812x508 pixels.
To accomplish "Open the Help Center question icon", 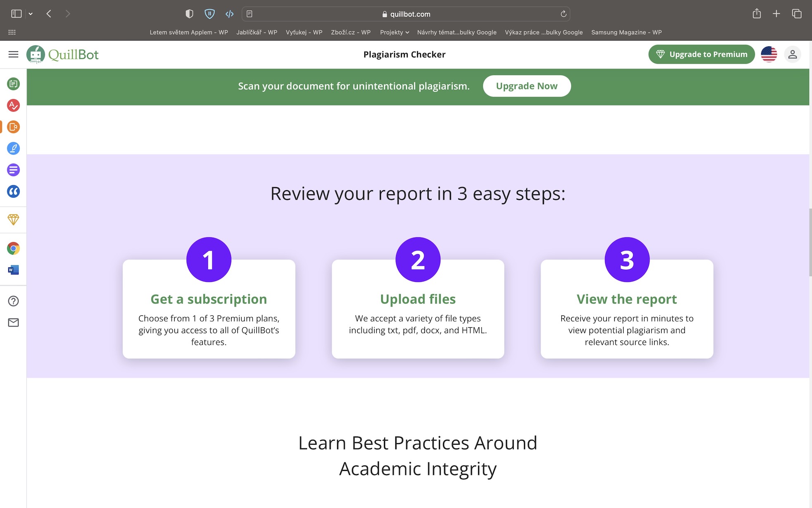I will [x=13, y=301].
